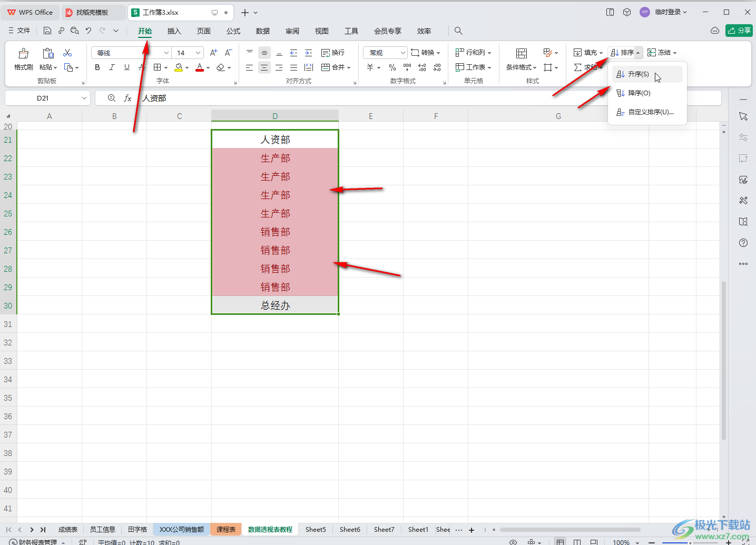Toggle top vertical alignment

249,53
